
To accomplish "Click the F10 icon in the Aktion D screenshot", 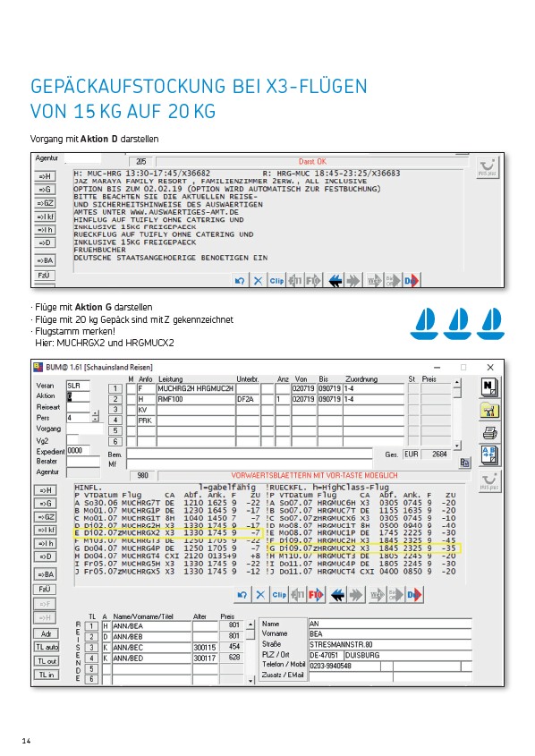I will coord(313,281).
